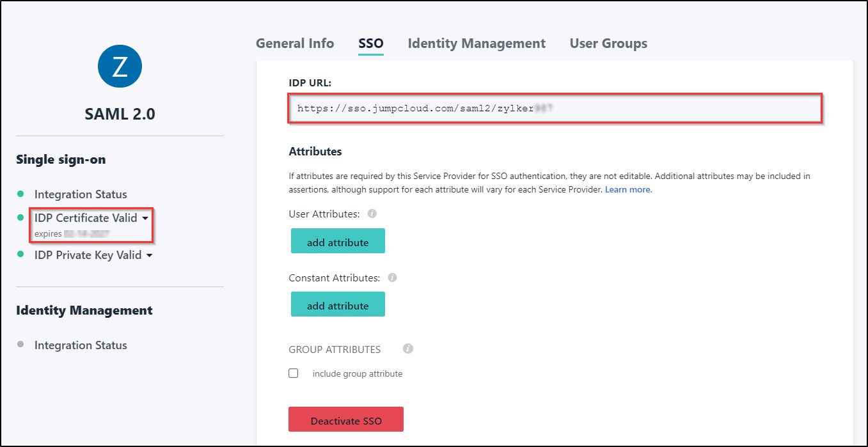Click the green IDP Certificate status dot
This screenshot has width=868, height=447.
(x=20, y=217)
